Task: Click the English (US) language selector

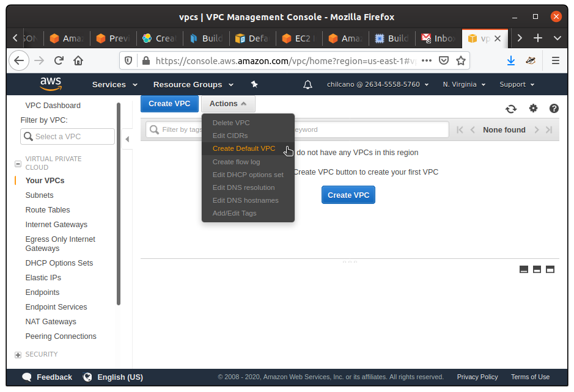Action: pos(112,377)
